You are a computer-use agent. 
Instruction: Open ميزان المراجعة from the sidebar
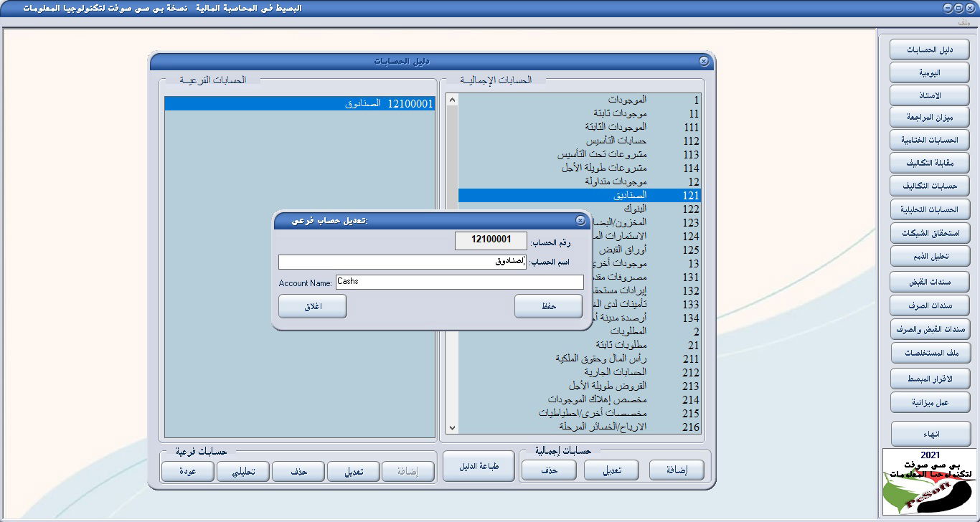(x=929, y=116)
